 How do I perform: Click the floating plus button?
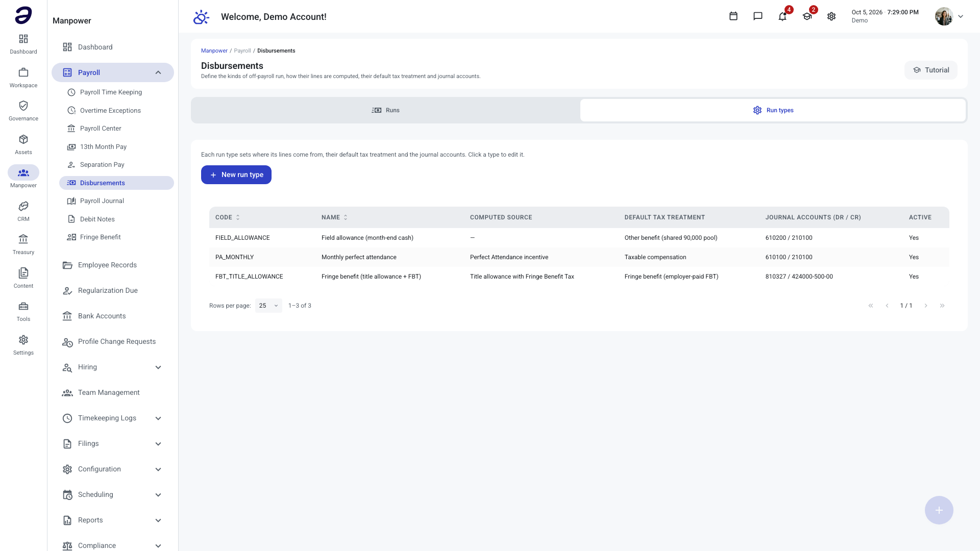[x=939, y=510]
